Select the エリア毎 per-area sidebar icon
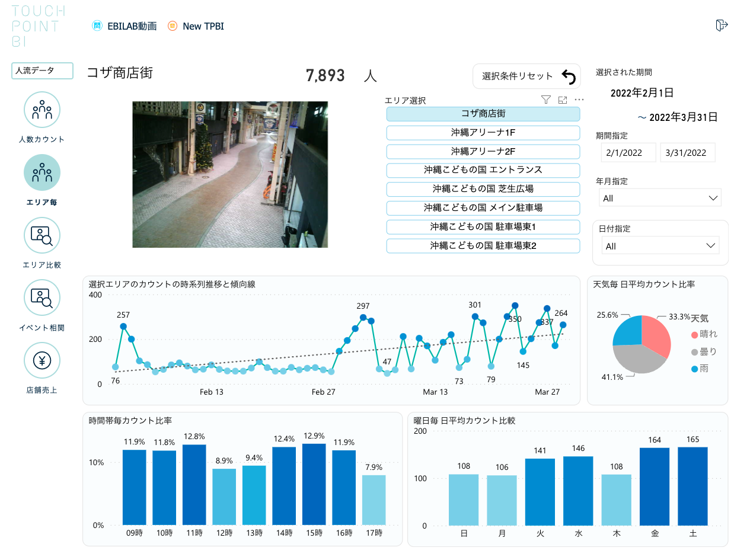The width and height of the screenshot is (750, 560). [x=42, y=172]
